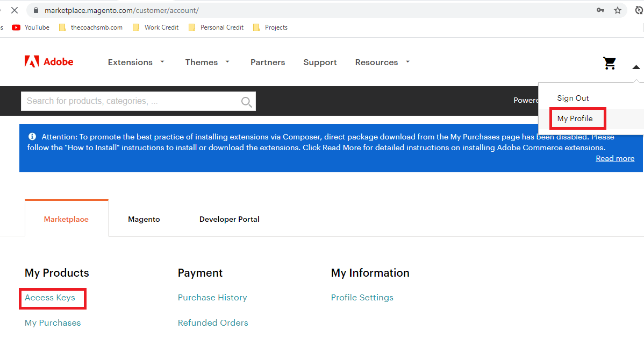Viewport: 644px width, 337px height.
Task: Open Purchase History link
Action: tap(212, 298)
